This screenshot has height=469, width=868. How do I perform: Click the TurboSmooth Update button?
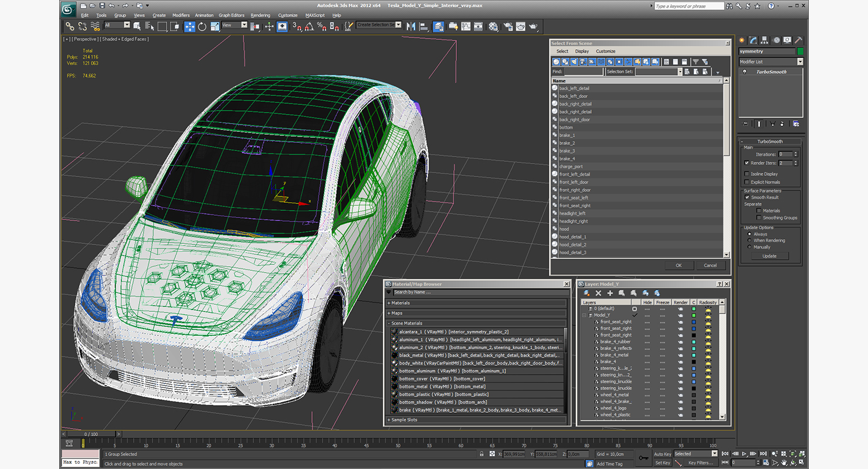pos(769,256)
